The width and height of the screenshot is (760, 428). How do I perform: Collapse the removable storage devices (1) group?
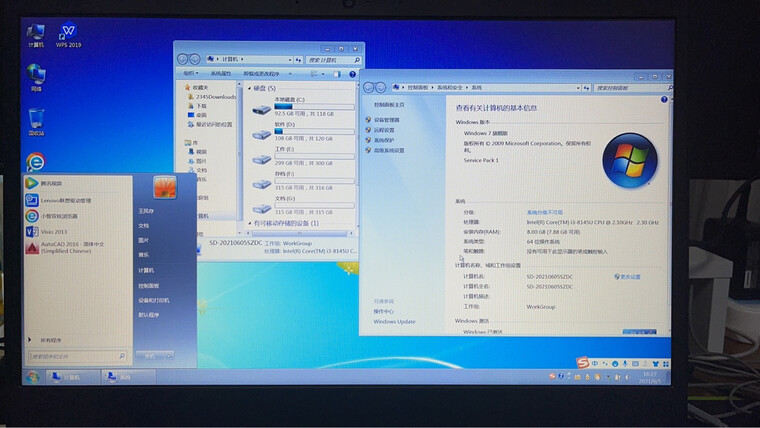(x=250, y=223)
